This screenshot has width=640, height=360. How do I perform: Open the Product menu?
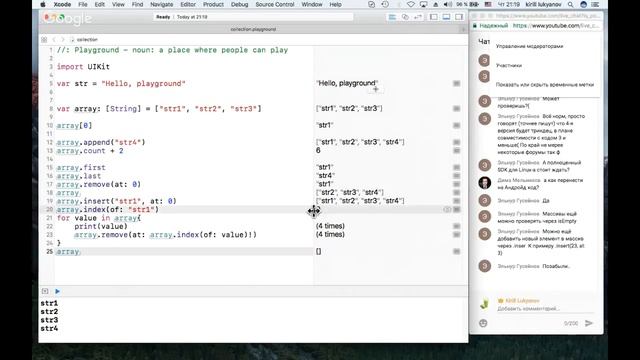[x=213, y=4]
